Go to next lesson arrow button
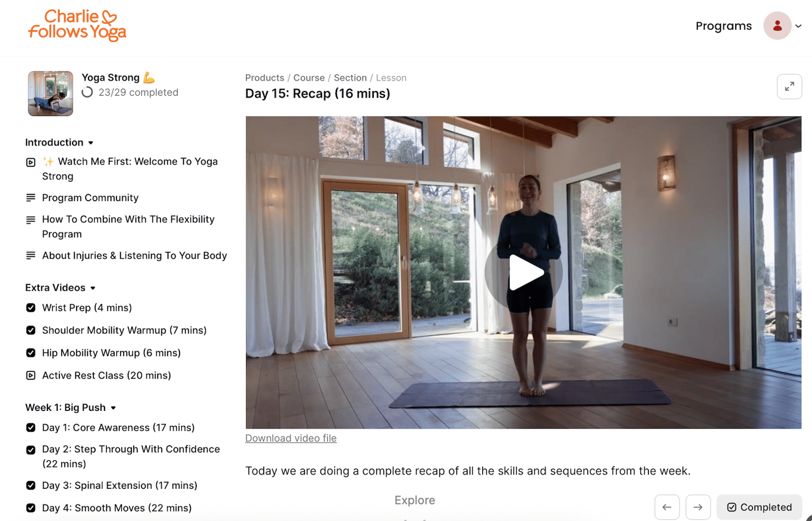The width and height of the screenshot is (812, 521). [698, 507]
